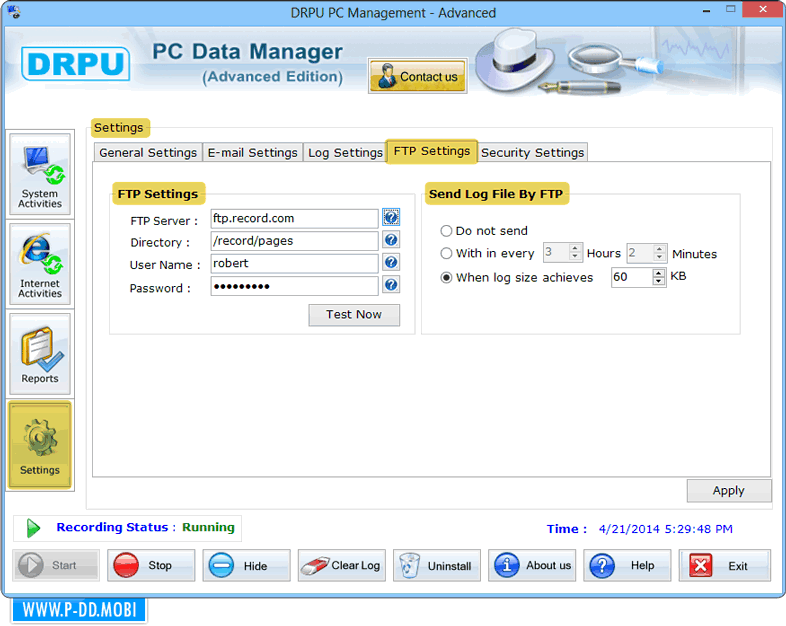Switch to E-mail Settings tab
The height and width of the screenshot is (626, 786).
click(x=253, y=152)
